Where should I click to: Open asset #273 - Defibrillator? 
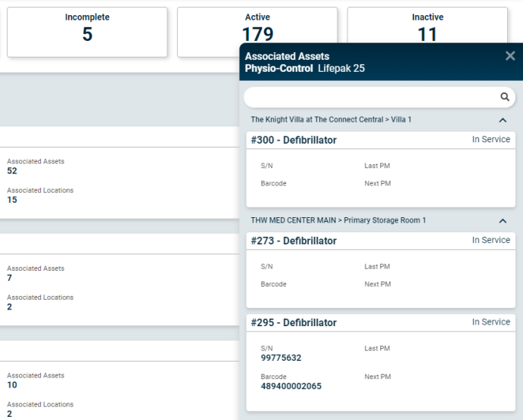[x=294, y=241]
